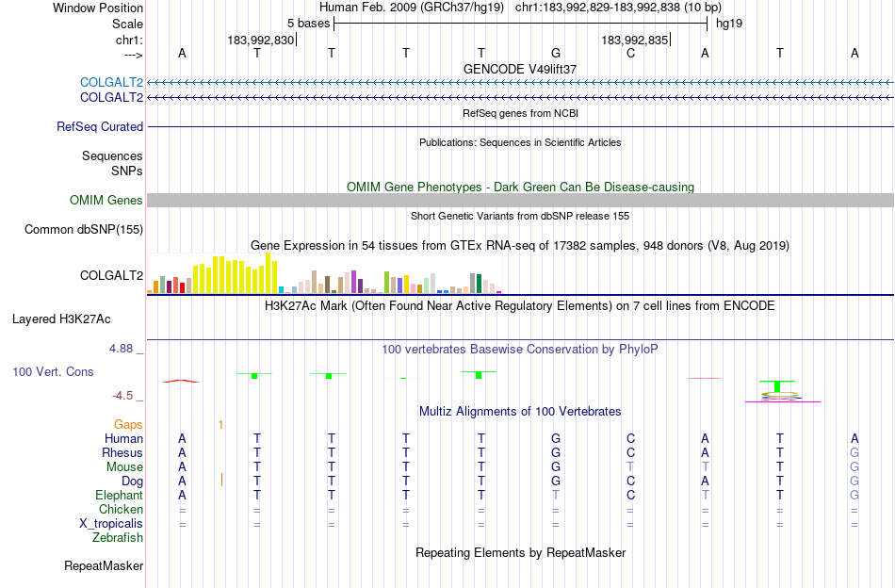Open 'Repeating Elements by RepeatMasker' track title

coord(520,552)
